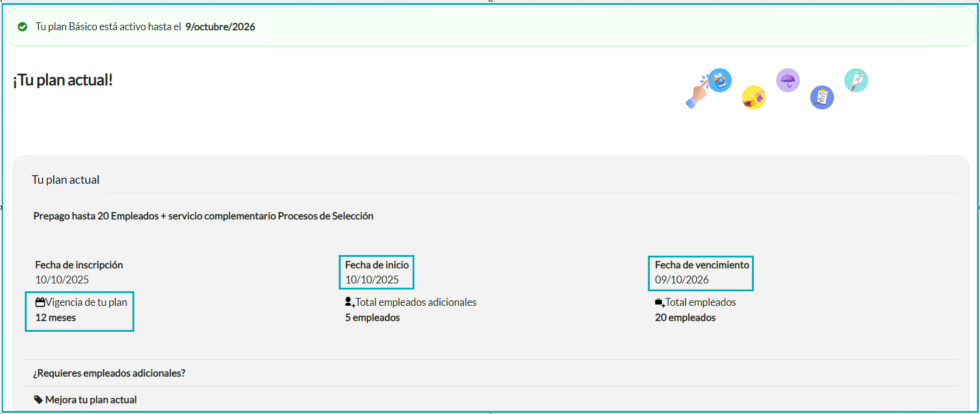Click the blue phone illustration icon
The height and width of the screenshot is (414, 980).
719,80
